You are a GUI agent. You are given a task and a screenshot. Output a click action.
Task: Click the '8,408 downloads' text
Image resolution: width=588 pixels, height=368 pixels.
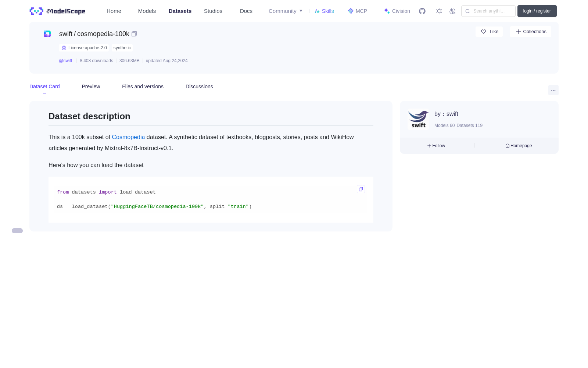tap(96, 61)
